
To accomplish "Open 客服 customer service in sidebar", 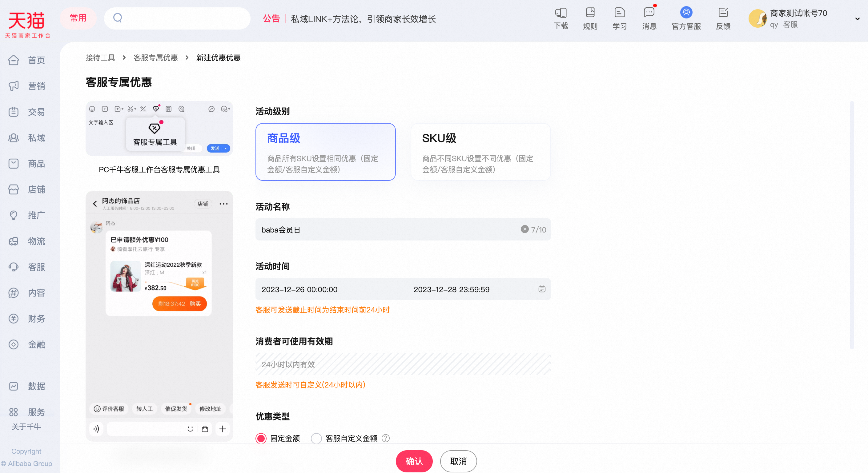I will [26, 267].
